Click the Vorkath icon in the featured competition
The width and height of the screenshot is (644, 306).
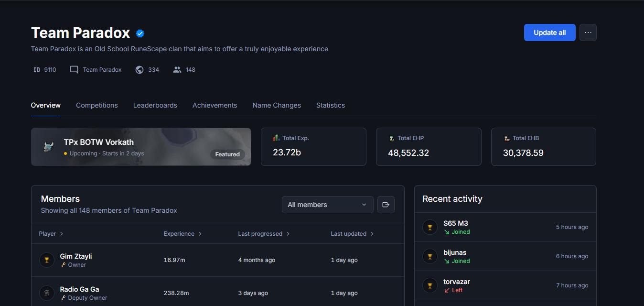[x=48, y=146]
